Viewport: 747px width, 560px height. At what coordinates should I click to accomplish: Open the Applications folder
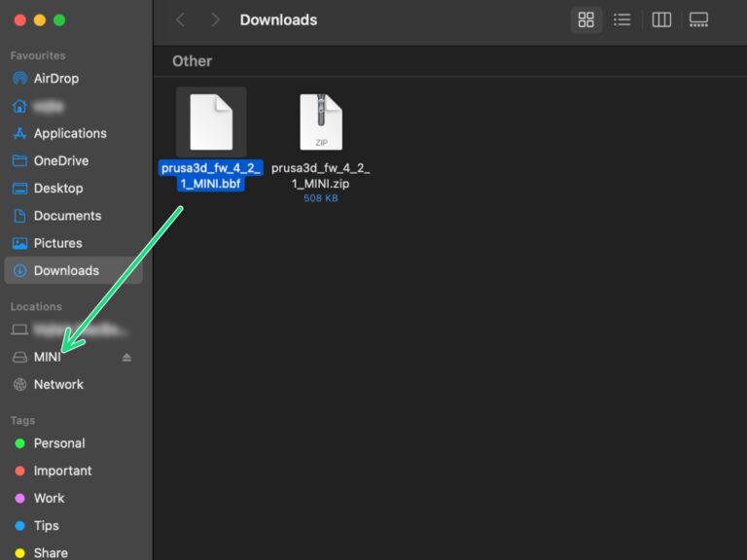[x=70, y=133]
